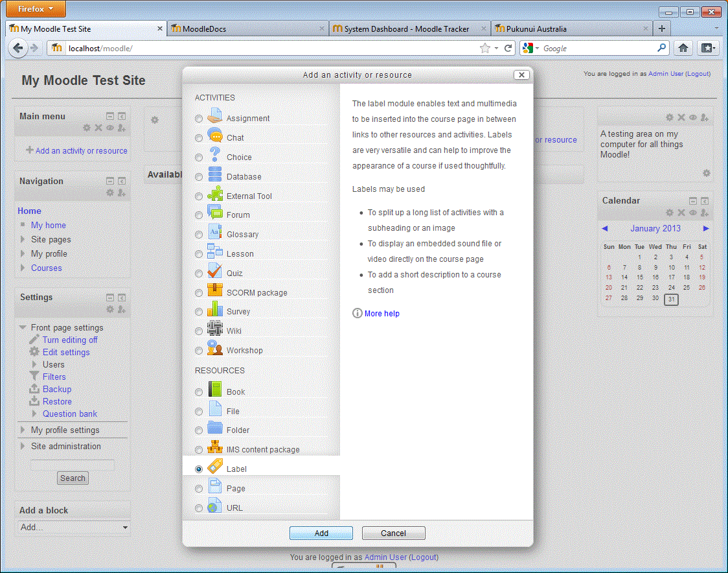Go to previous month in Calendar

point(604,229)
